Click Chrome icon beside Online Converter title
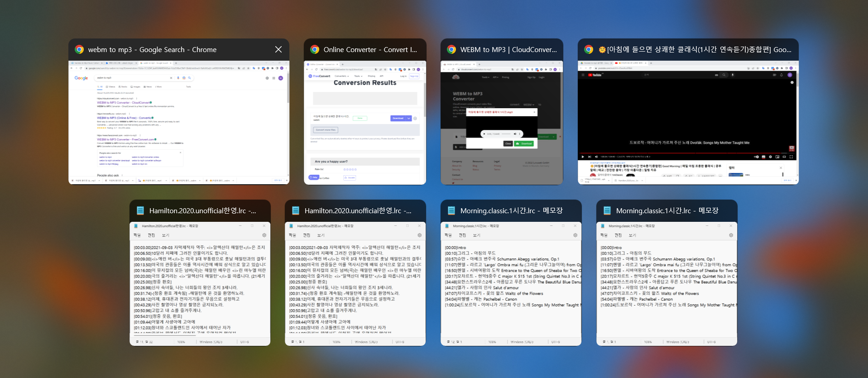Viewport: 868px width, 378px height. coord(315,49)
